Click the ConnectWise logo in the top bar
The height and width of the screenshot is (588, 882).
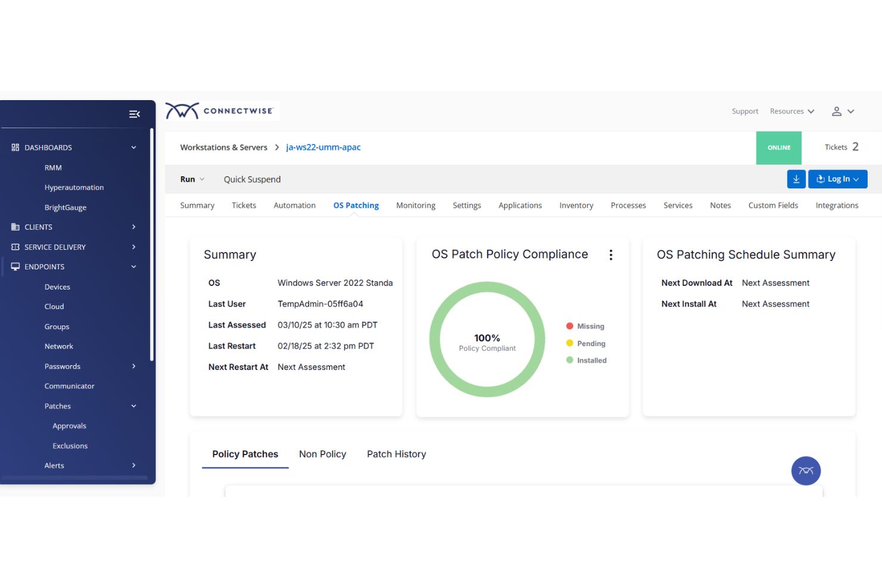point(221,111)
